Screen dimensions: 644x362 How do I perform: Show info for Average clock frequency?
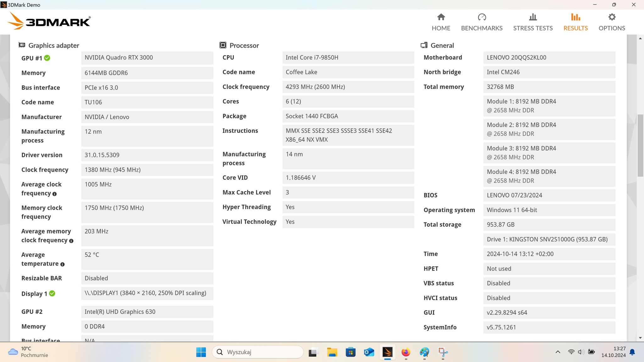pos(54,194)
